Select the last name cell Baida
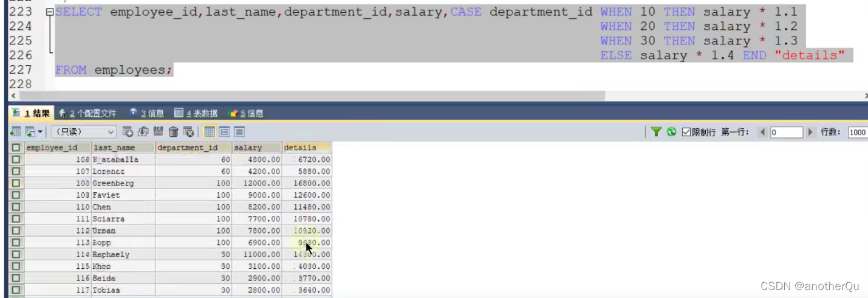 tap(123, 278)
